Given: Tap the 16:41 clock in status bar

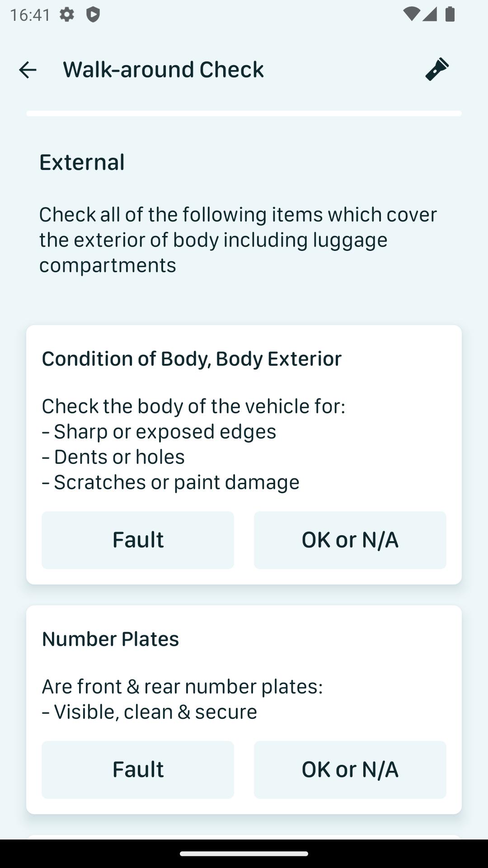Looking at the screenshot, I should point(30,14).
